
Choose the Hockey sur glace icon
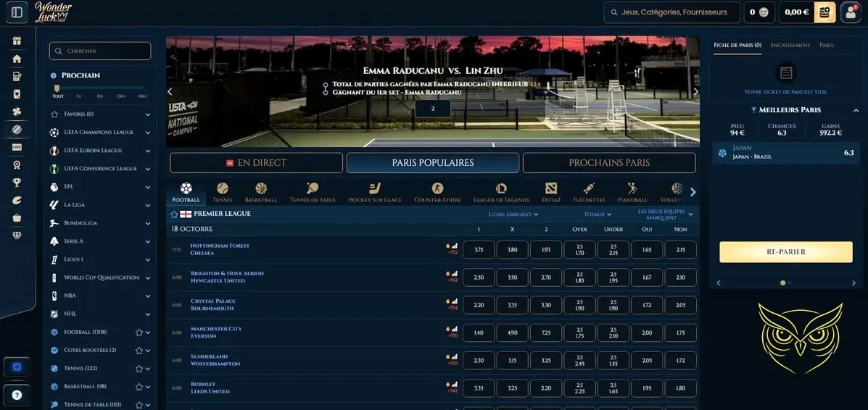pyautogui.click(x=374, y=193)
